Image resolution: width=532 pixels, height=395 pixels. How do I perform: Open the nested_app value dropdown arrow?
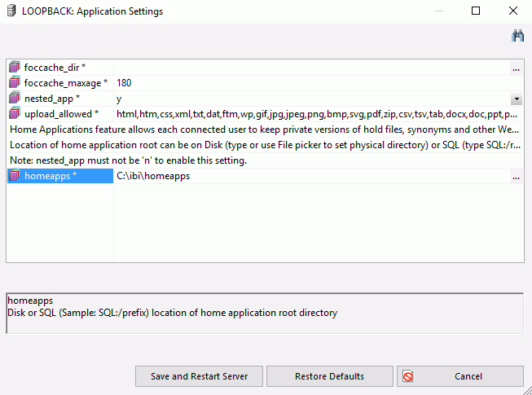coord(517,99)
